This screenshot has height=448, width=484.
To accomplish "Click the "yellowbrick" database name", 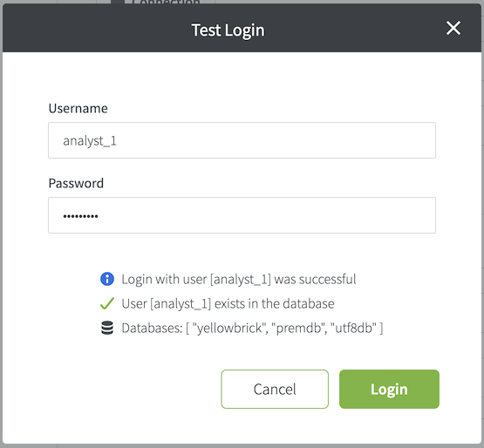I will pos(229,328).
